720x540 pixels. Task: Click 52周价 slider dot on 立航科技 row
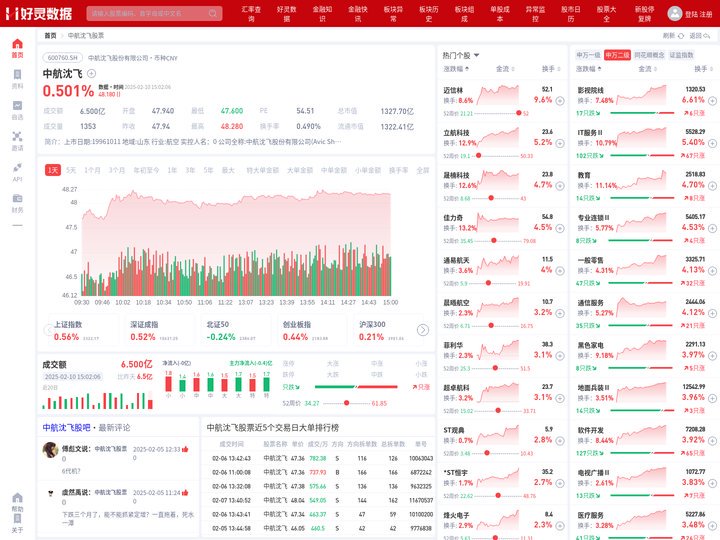tap(478, 156)
